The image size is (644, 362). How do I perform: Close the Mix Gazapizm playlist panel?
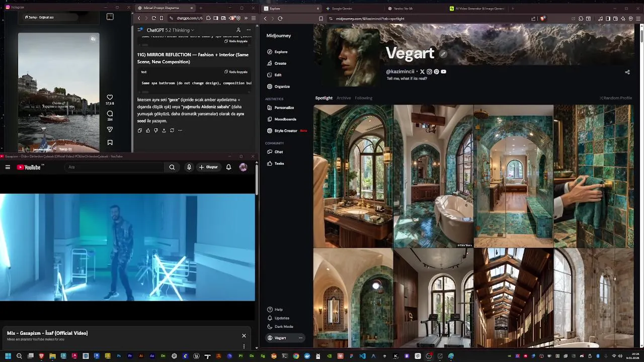click(244, 336)
